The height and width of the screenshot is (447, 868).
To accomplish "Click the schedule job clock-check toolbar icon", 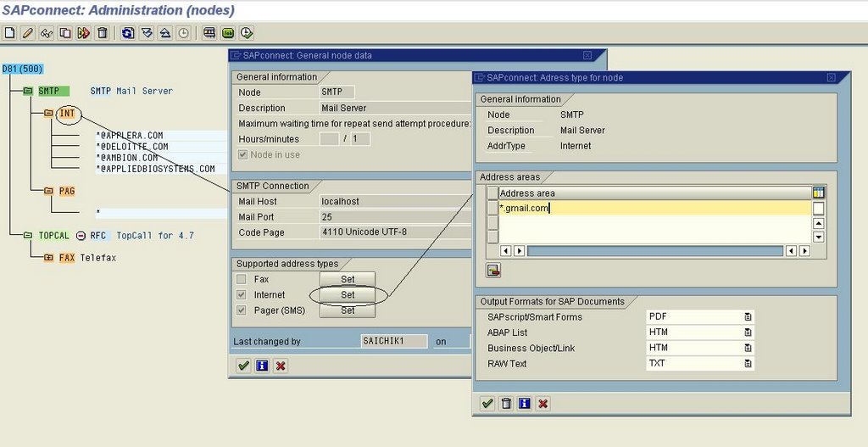I will click(x=247, y=33).
